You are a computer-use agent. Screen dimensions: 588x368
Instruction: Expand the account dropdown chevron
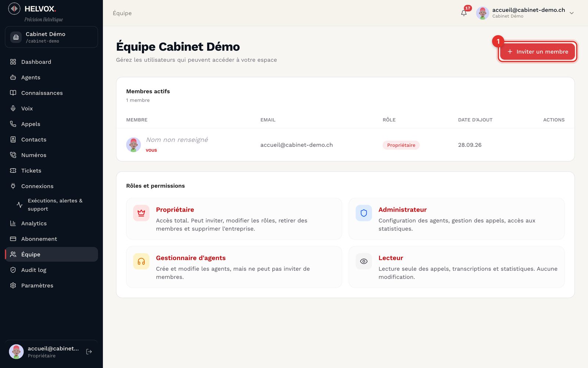(x=571, y=13)
